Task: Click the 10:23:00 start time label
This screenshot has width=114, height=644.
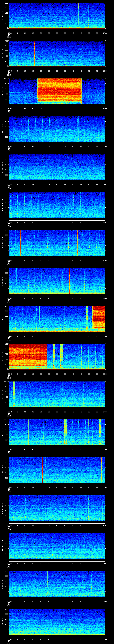Action: click(9, 298)
